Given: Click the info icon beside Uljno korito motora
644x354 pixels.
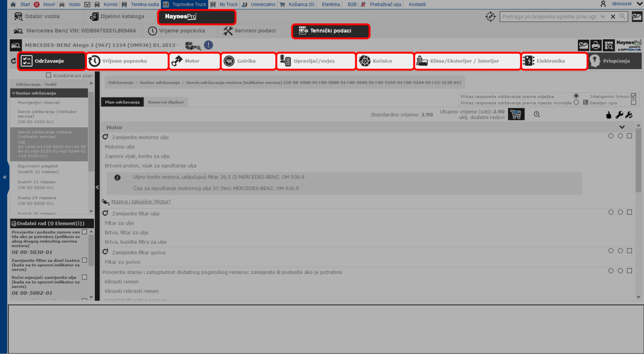Looking at the screenshot, I should [117, 177].
